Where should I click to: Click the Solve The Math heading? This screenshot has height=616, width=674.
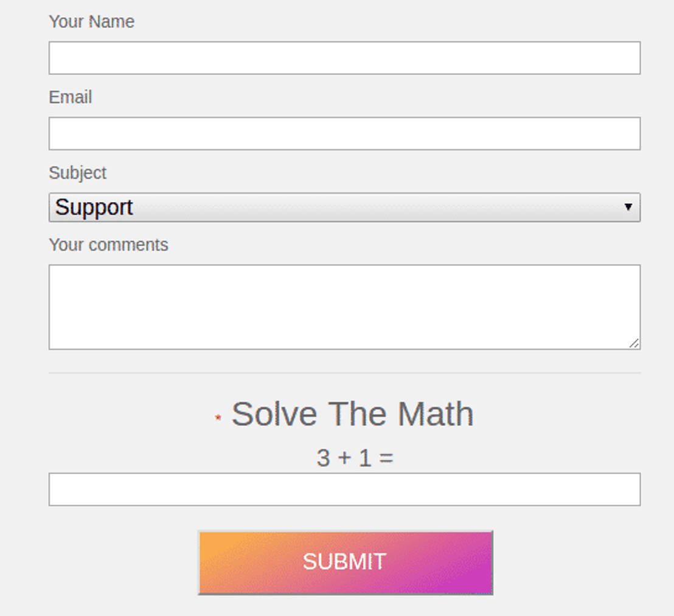(x=352, y=415)
